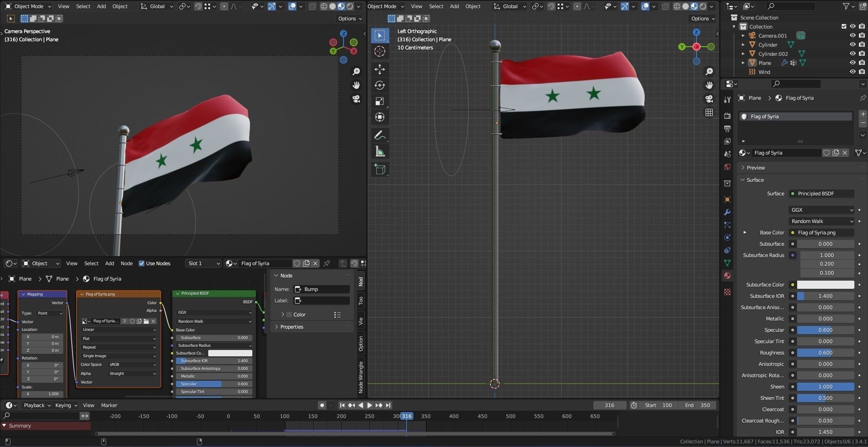Click the current frame field showing 316

[609, 405]
